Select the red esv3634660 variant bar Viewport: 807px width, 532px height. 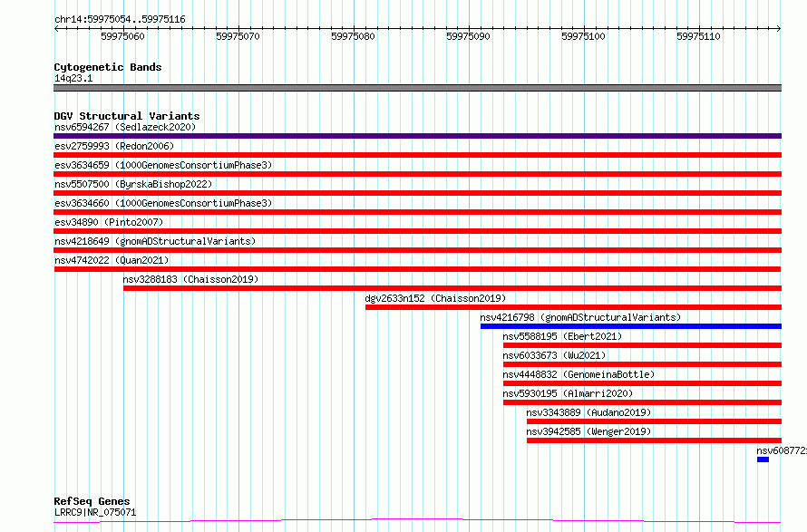click(x=417, y=212)
